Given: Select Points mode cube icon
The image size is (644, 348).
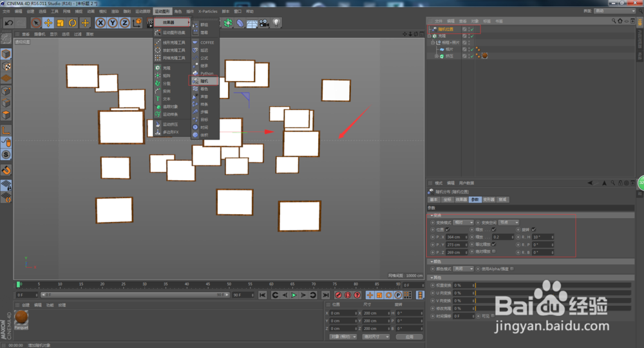Looking at the screenshot, I should [6, 91].
